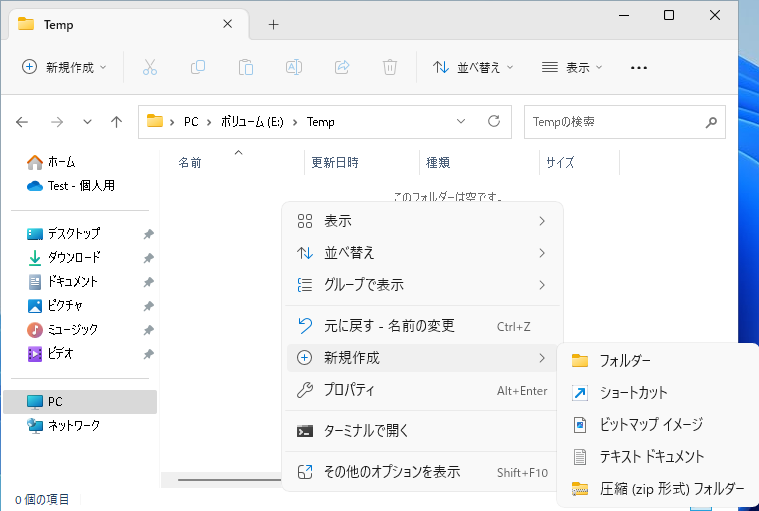Expand address bar history dropdown
Image resolution: width=759 pixels, height=511 pixels.
(461, 121)
